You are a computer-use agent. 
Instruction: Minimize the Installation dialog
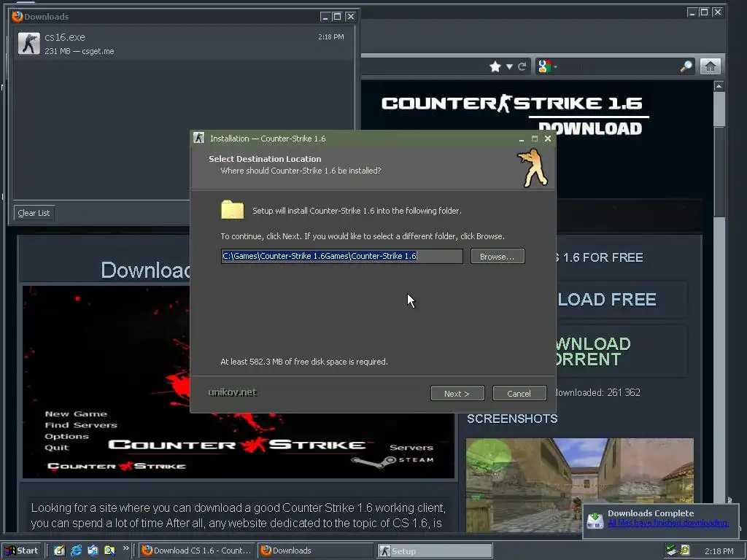point(522,139)
